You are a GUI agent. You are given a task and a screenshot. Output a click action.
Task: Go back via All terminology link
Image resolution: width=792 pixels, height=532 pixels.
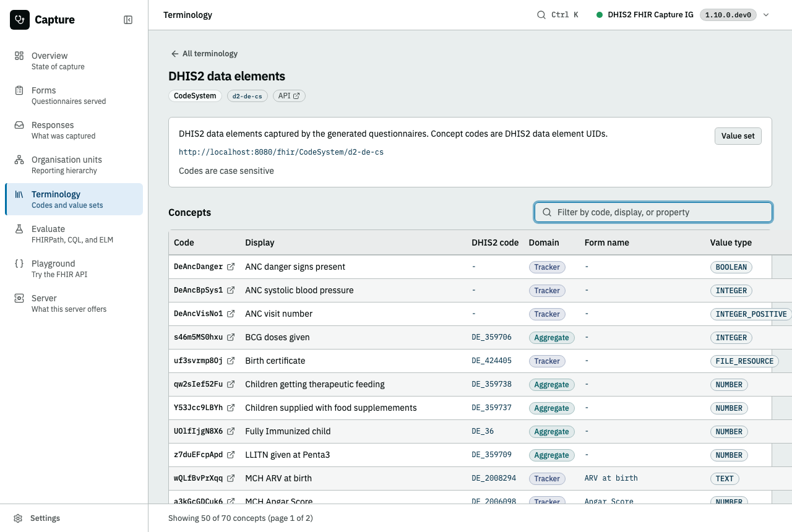click(204, 54)
